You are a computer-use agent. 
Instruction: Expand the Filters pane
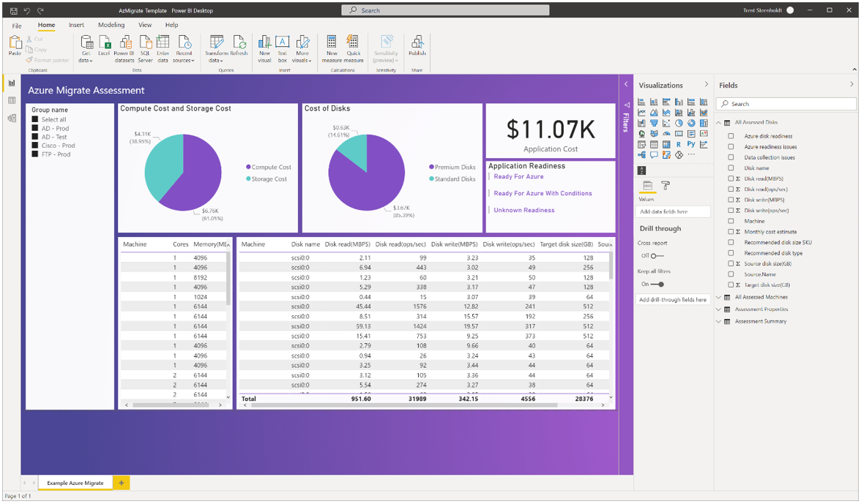click(x=625, y=84)
